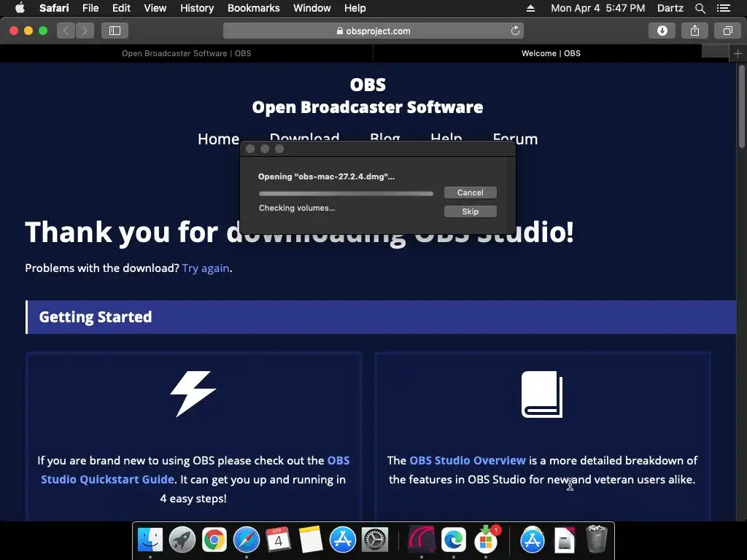Click the date and time in menu bar
Viewport: 747px width, 560px height.
coord(598,8)
